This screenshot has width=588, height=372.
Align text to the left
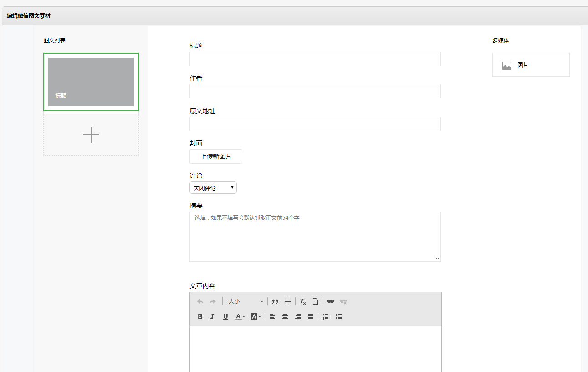[272, 316]
